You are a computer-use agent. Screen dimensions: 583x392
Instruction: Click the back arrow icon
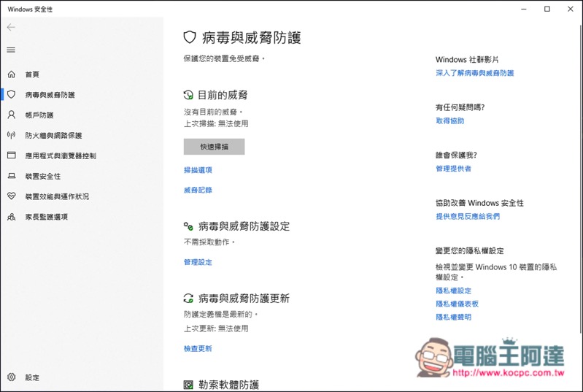click(11, 27)
